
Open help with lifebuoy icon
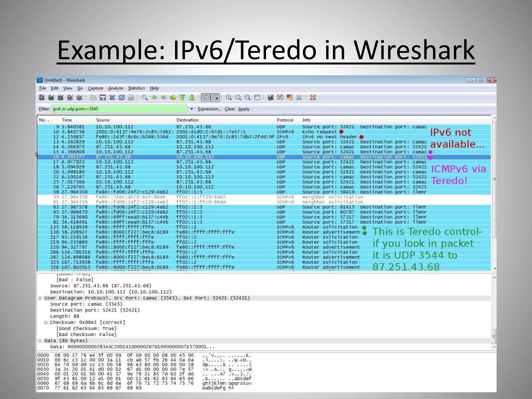tap(313, 98)
